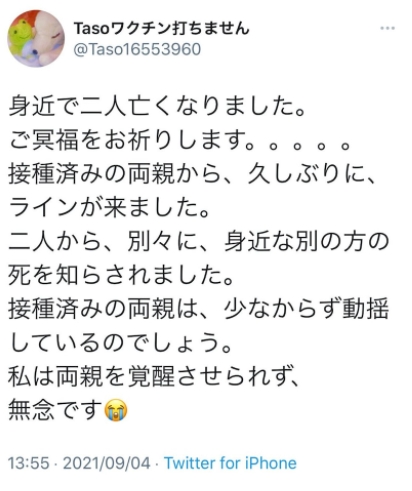Viewport: 412px width, 491px height.
Task: Click the line ラインが来ました。
Action: point(109,207)
